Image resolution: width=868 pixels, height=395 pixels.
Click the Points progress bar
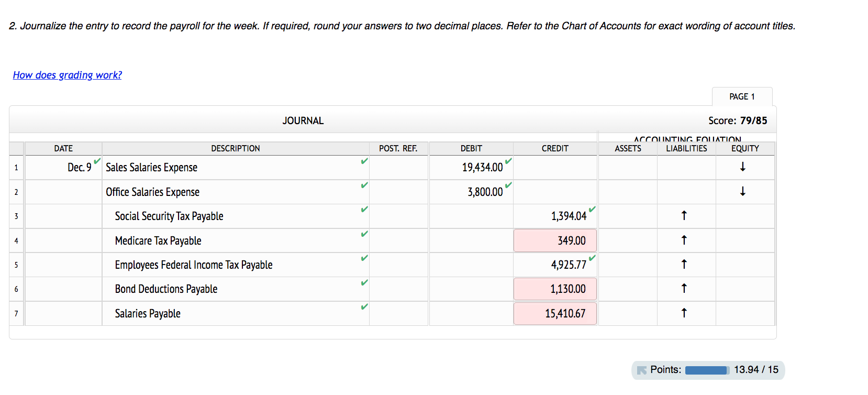click(707, 370)
